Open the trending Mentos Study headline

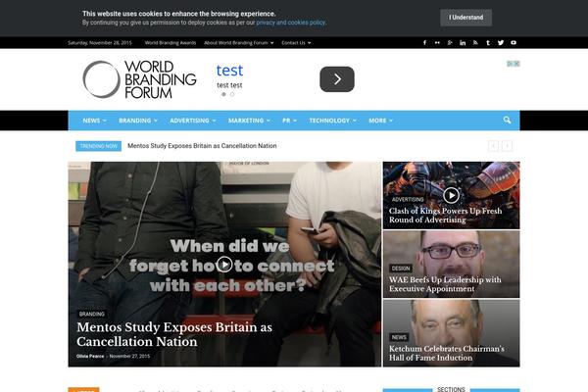(x=202, y=146)
